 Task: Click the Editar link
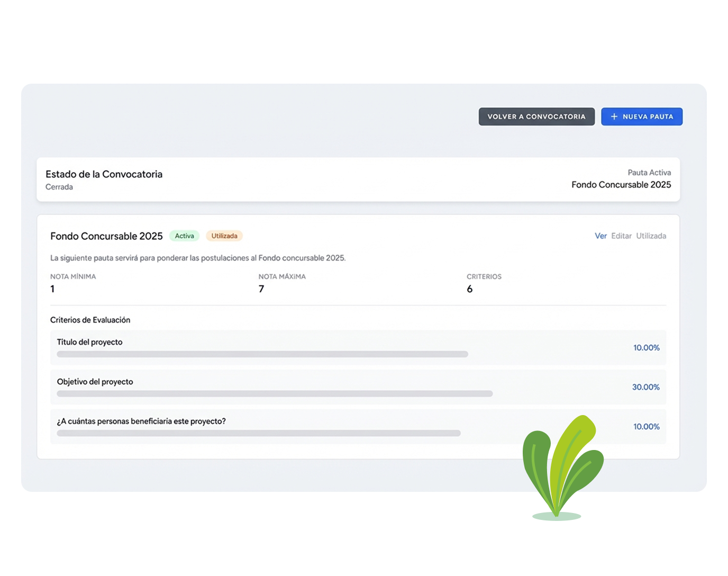point(621,236)
